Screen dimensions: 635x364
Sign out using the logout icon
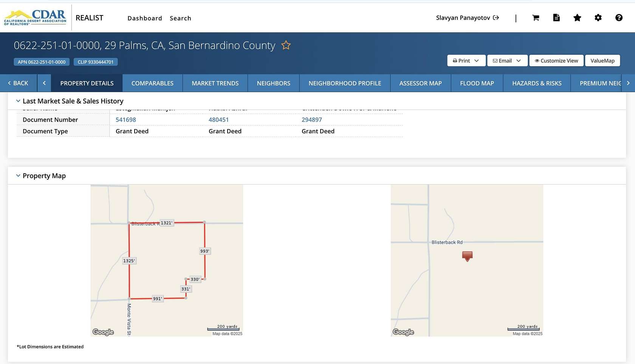[x=496, y=17]
